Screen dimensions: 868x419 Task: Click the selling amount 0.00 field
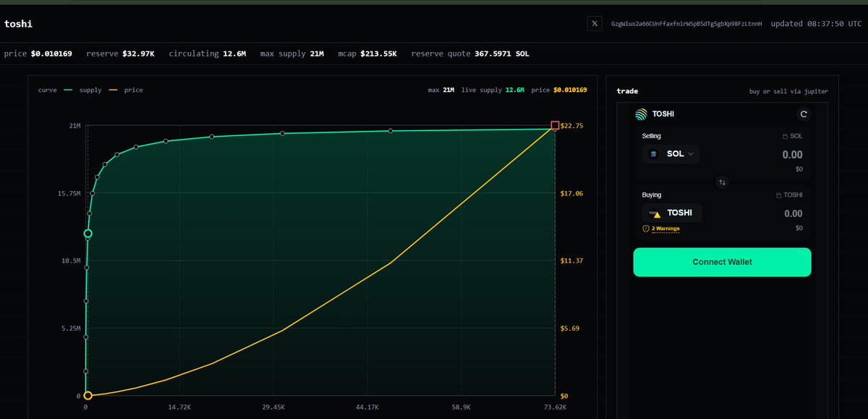792,155
